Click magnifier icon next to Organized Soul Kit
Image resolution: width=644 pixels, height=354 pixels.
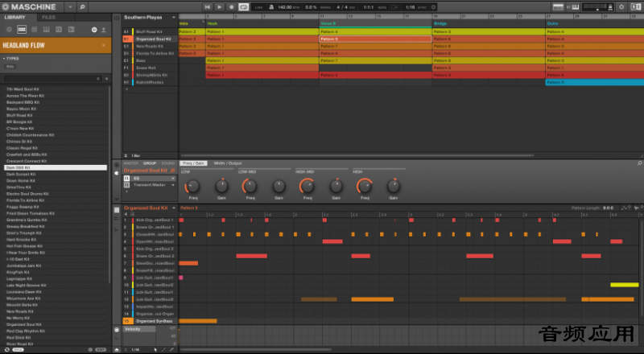pyautogui.click(x=173, y=171)
